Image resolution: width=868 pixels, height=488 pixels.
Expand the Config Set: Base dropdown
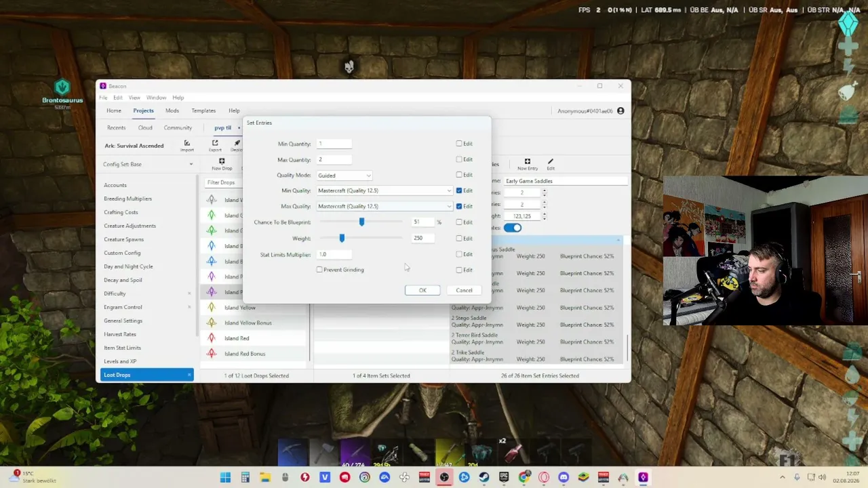pos(148,164)
